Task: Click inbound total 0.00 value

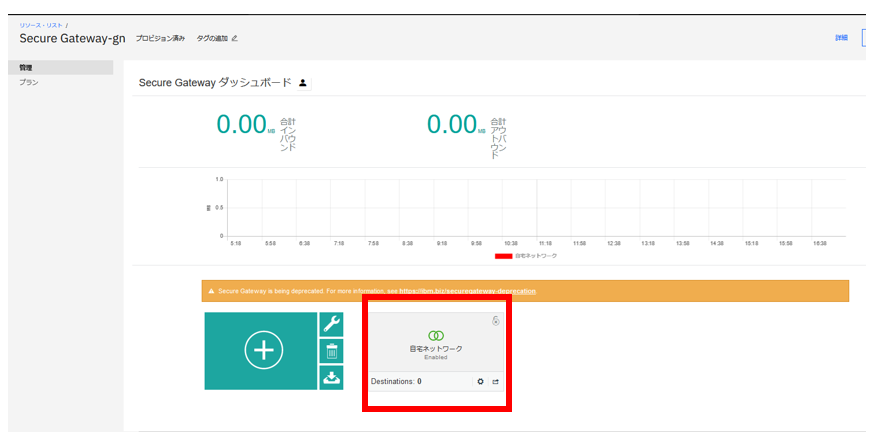Action: coord(241,125)
